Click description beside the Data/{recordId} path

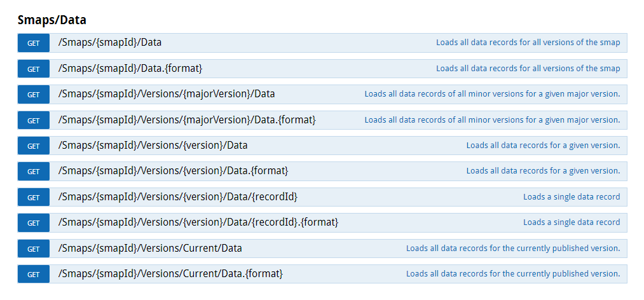(x=572, y=197)
